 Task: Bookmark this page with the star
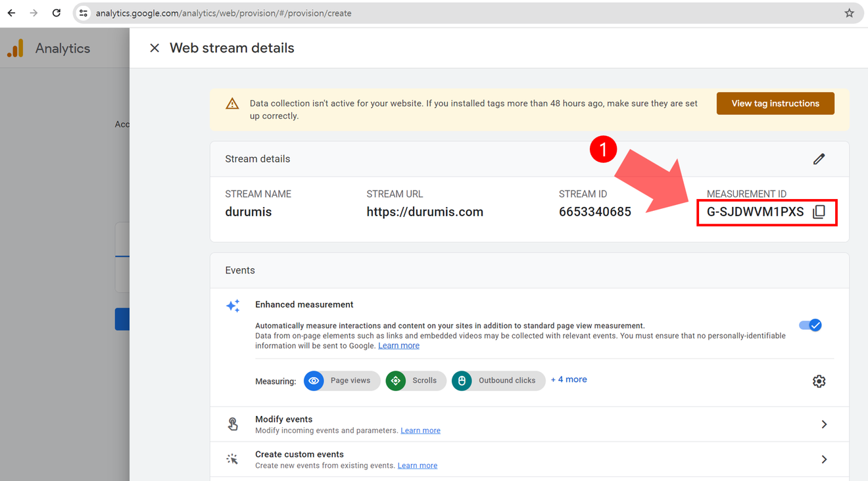[x=849, y=13]
